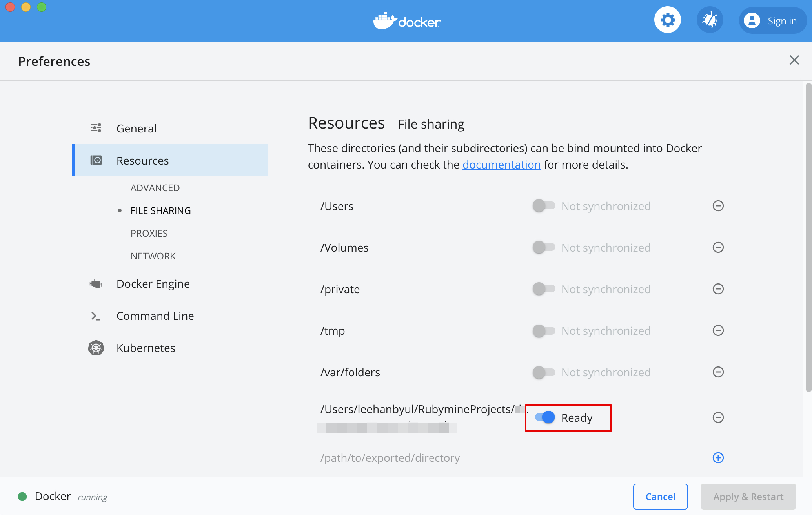Click the green Docker running status dot
The image size is (812, 515).
click(x=22, y=497)
